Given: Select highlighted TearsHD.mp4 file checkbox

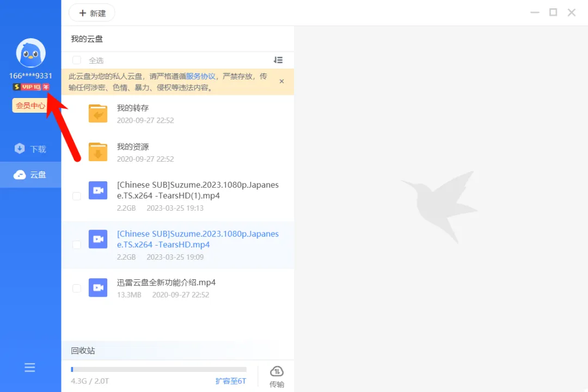Looking at the screenshot, I should [x=77, y=245].
